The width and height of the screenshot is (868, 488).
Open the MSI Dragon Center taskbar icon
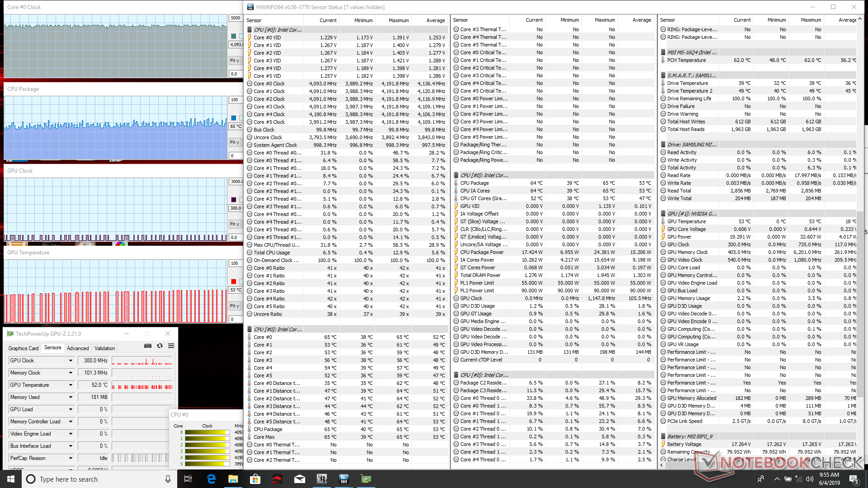click(277, 479)
